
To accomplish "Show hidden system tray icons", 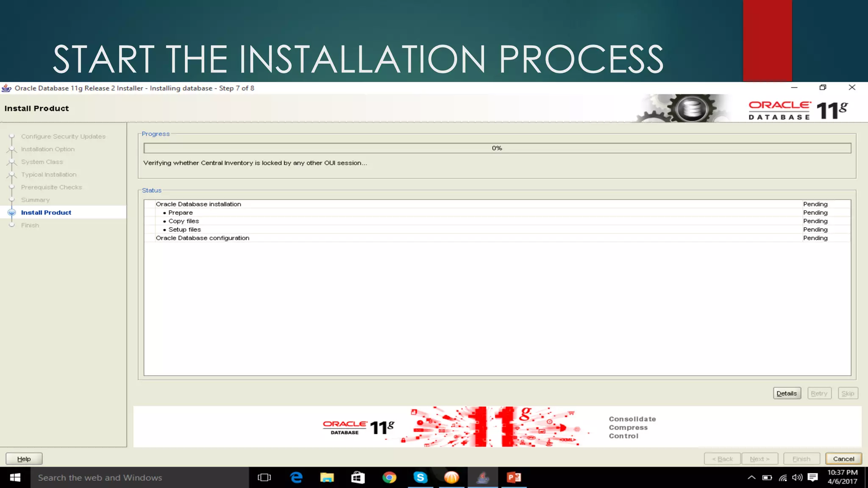I will [x=751, y=478].
